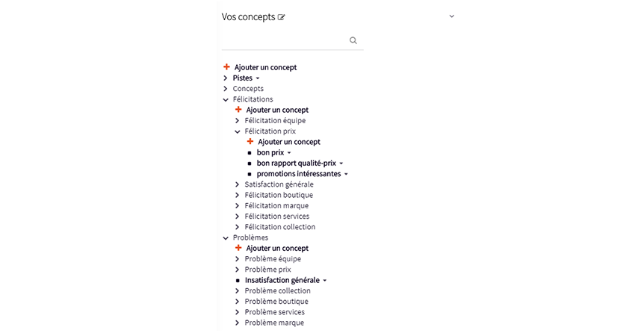The width and height of the screenshot is (644, 333).
Task: Open the Pistes dropdown arrow
Action: (x=258, y=79)
